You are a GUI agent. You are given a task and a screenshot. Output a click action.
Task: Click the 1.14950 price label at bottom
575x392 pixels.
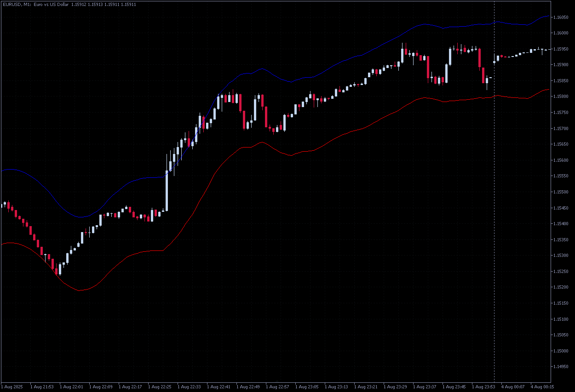tap(562, 367)
